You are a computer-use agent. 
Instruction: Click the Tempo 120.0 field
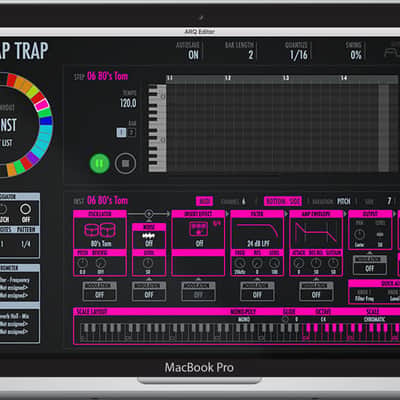click(128, 103)
